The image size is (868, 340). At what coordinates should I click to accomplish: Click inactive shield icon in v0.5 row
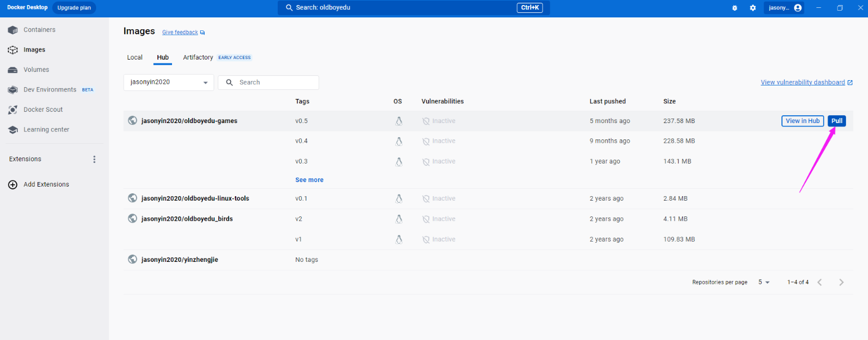point(426,121)
